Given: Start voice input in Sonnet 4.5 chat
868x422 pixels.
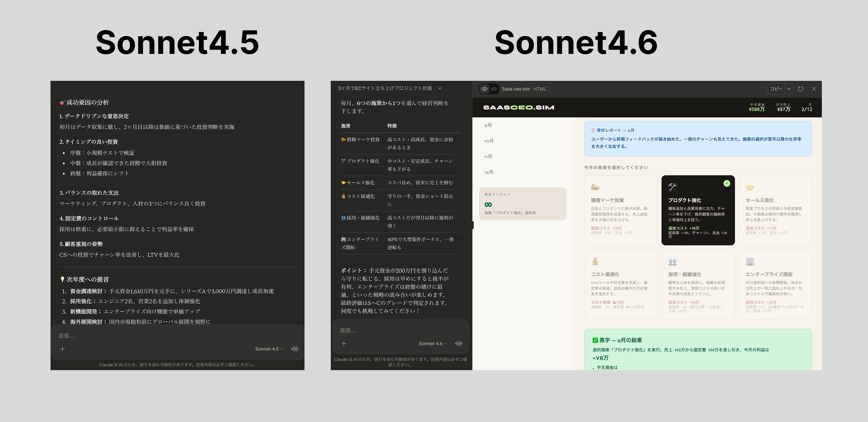Looking at the screenshot, I should (x=295, y=349).
